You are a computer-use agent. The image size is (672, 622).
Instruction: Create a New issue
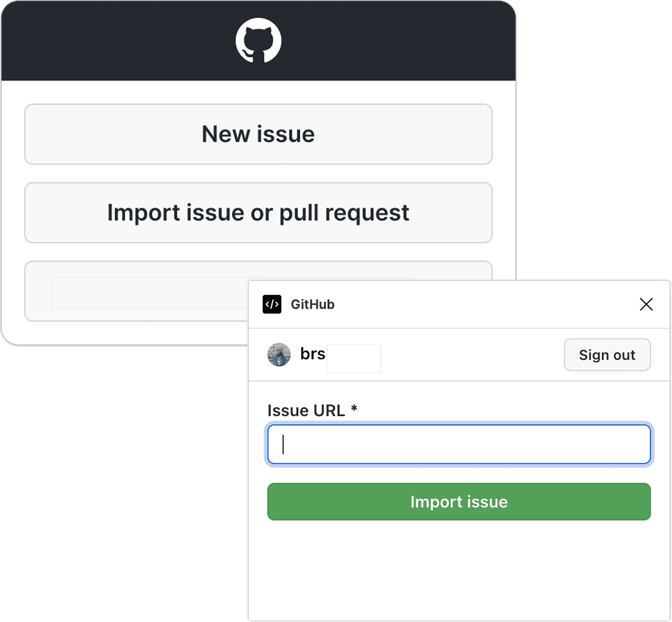[x=259, y=134]
